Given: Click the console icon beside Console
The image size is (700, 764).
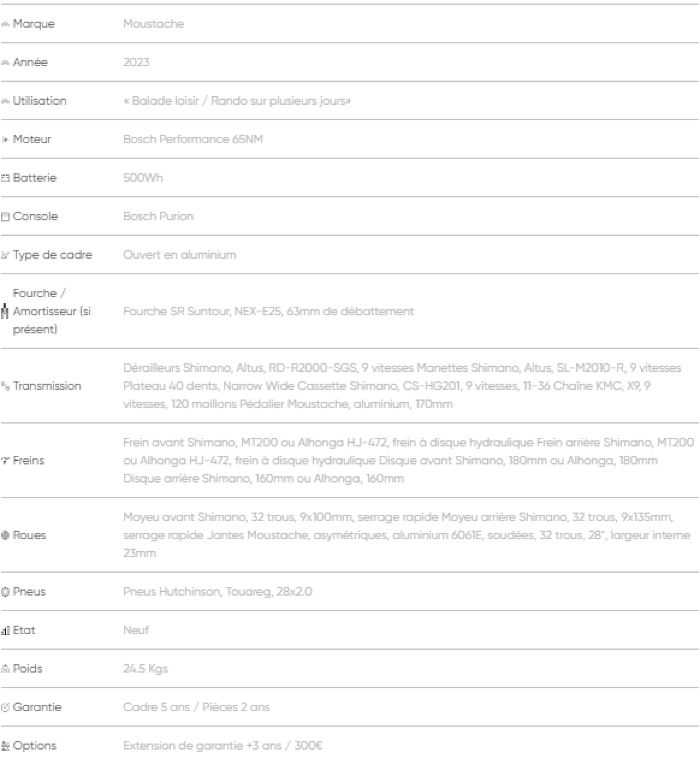Looking at the screenshot, I should tap(5, 217).
